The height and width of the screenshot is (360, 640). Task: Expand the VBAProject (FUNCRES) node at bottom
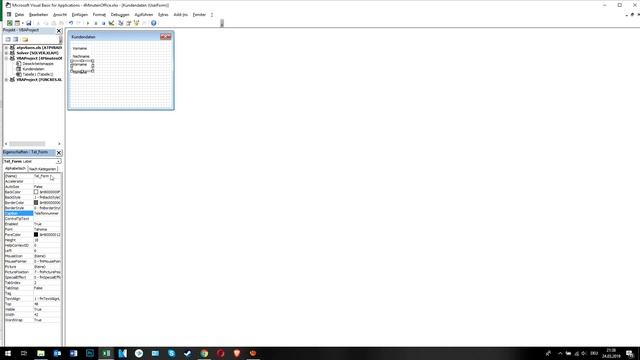[x=6, y=80]
